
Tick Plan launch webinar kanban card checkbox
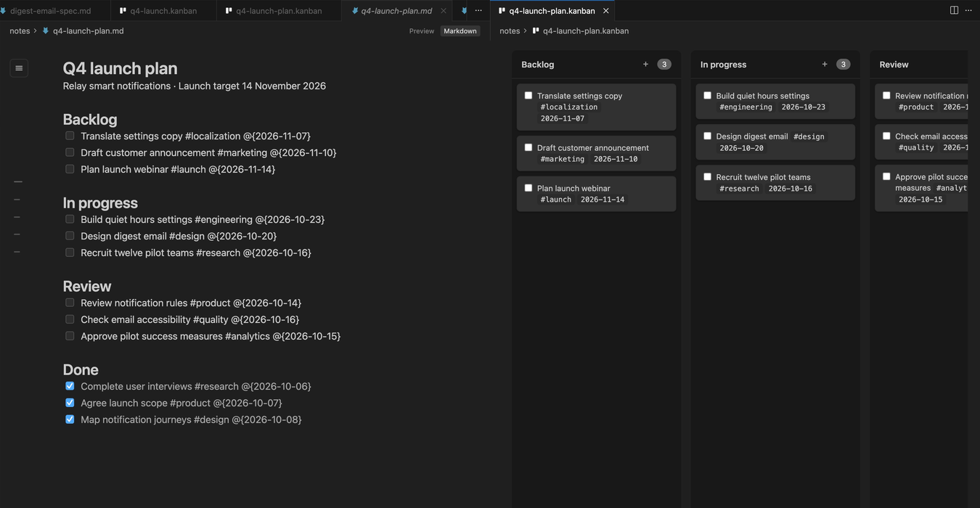(x=528, y=188)
